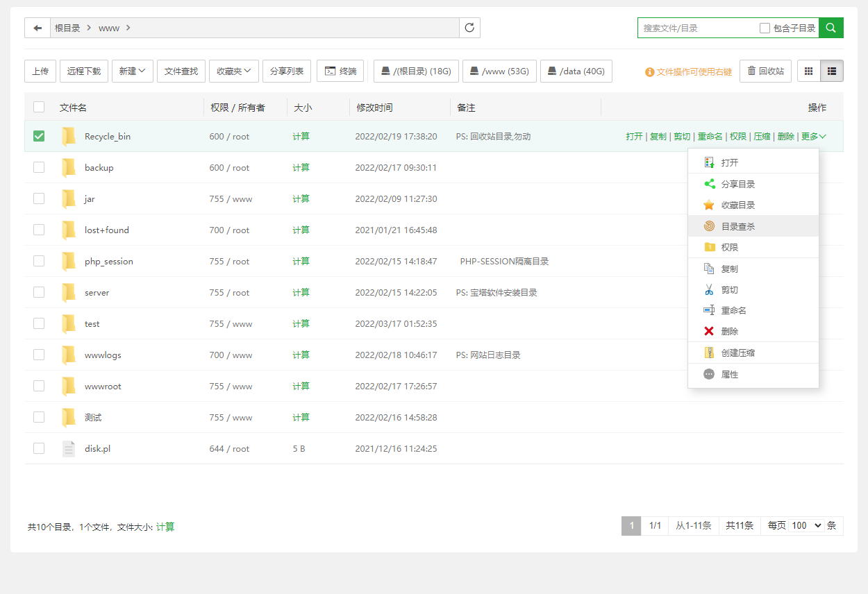Expand the 收藏夹 dropdown

233,71
